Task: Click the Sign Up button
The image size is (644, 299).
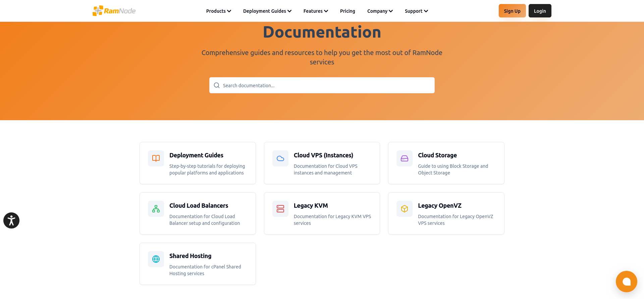Action: (512, 11)
